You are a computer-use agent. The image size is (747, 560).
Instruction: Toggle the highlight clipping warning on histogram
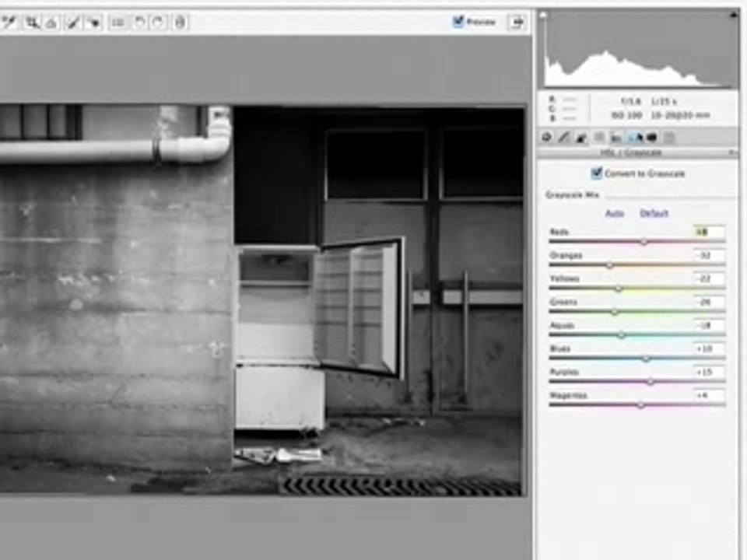pos(733,16)
